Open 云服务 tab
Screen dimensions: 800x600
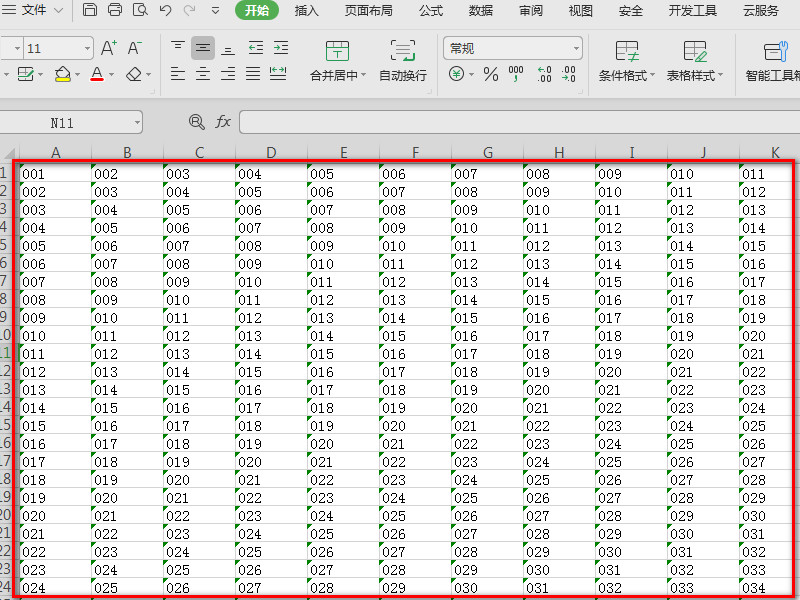coord(761,10)
